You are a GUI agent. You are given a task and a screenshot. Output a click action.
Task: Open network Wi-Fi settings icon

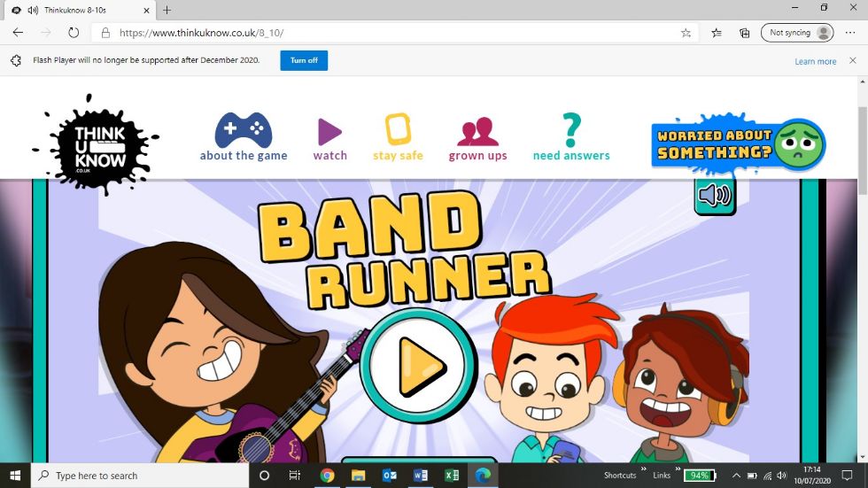pyautogui.click(x=767, y=476)
